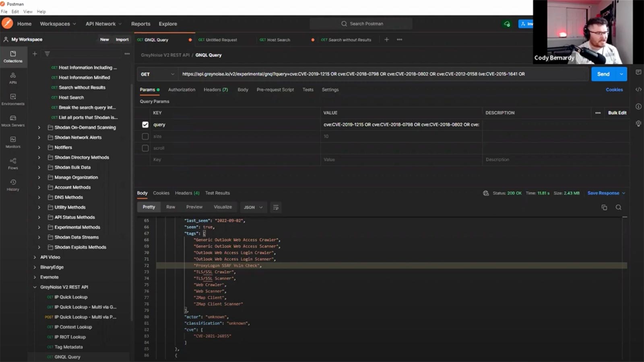Go to Home in top navigation
Viewport: 644px width, 362px height.
coord(24,24)
